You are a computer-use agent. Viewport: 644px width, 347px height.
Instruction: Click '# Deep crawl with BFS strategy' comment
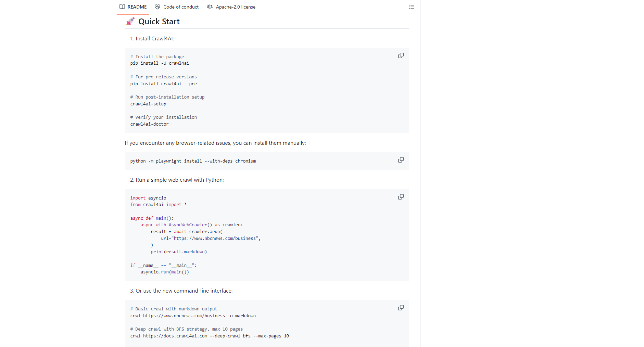tap(187, 329)
